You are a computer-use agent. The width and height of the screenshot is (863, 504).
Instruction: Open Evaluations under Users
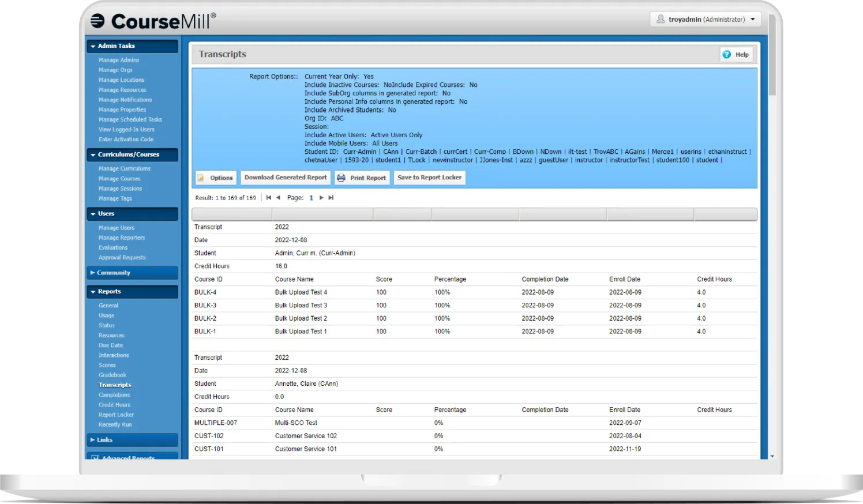(113, 247)
